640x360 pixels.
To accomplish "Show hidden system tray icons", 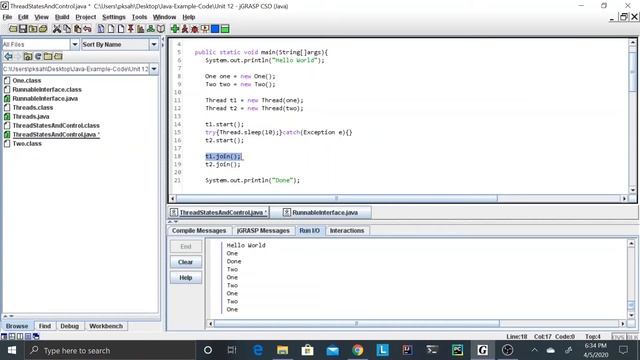I will click(534, 350).
